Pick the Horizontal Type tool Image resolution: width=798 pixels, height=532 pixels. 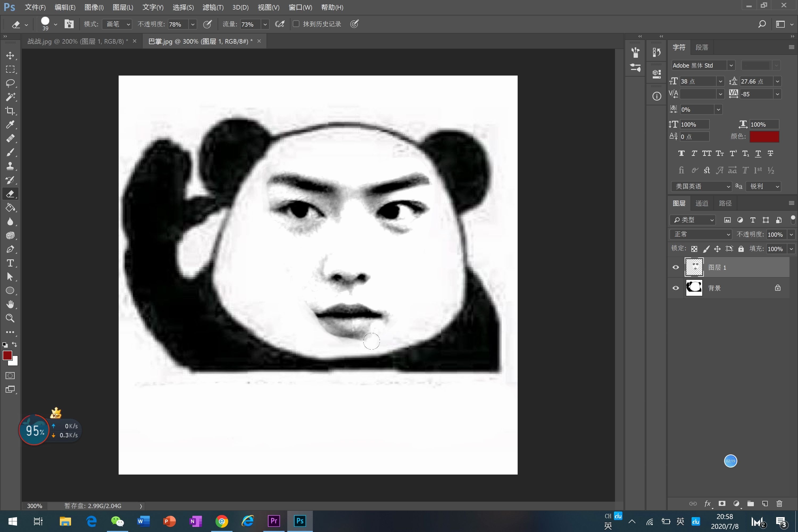pyautogui.click(x=10, y=263)
